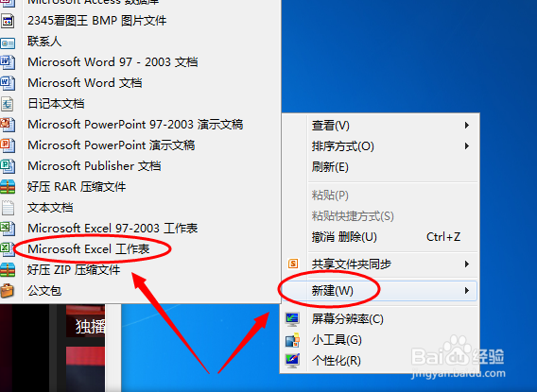This screenshot has height=392, width=537.
Task: Click the 文本文档 text file icon
Action: pos(8,208)
